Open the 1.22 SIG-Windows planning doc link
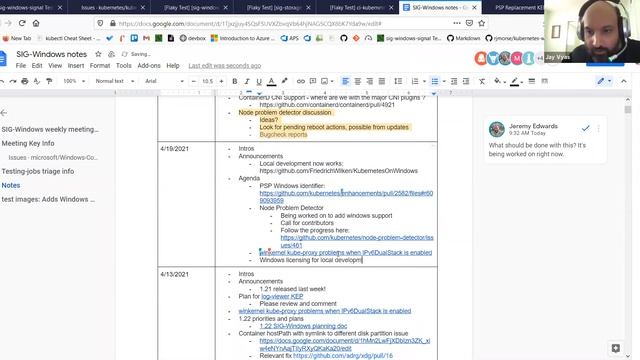 [303, 326]
